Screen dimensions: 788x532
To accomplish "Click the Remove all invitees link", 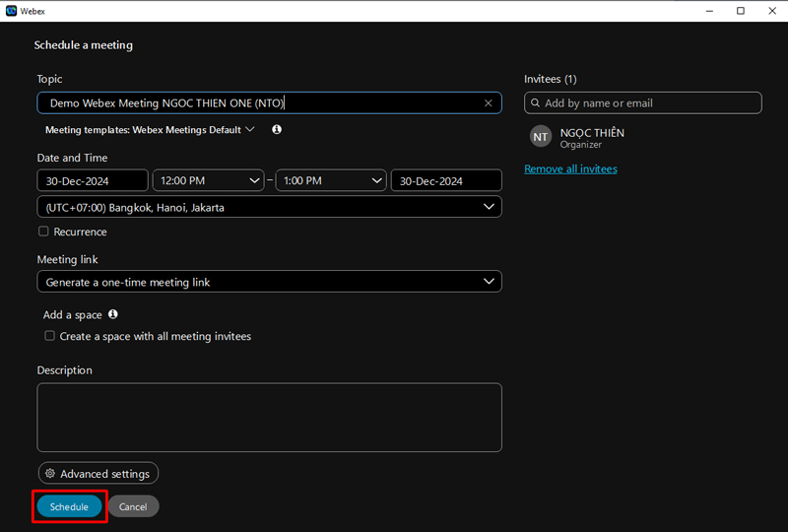I will (x=571, y=168).
